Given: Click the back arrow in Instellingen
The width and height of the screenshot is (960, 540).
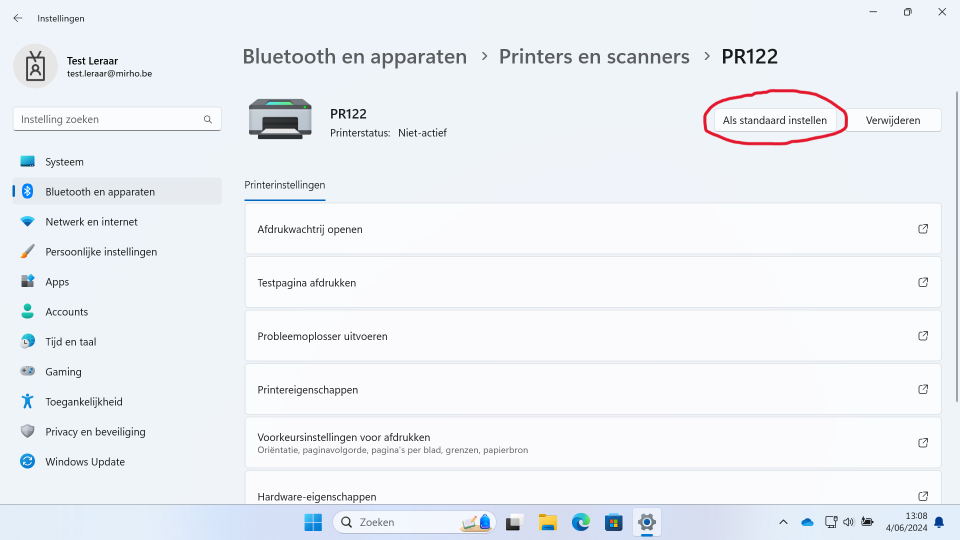Looking at the screenshot, I should [x=17, y=18].
